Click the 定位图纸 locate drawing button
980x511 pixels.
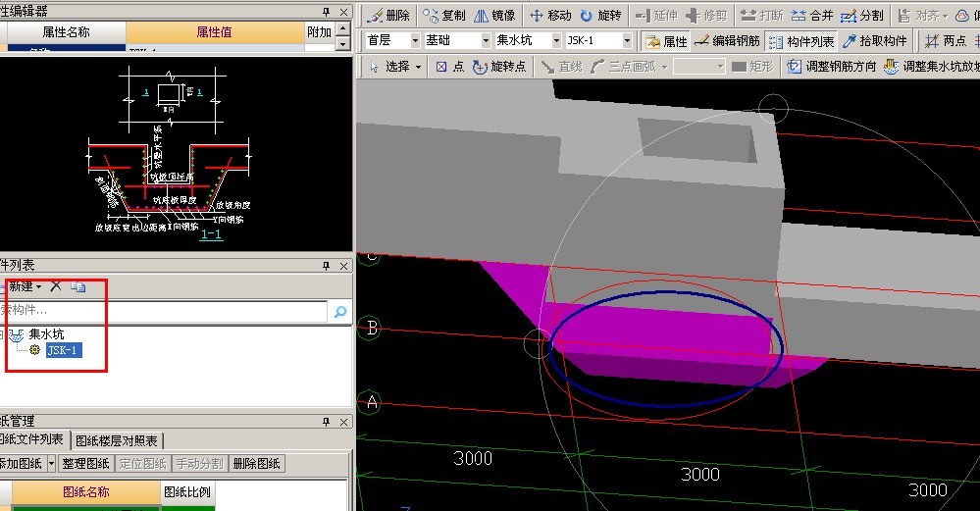(x=143, y=464)
